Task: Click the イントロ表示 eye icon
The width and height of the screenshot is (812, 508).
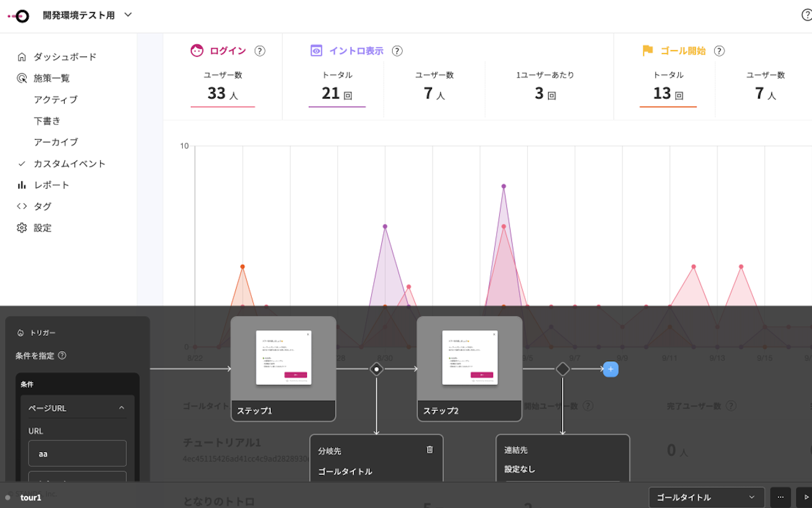Action: point(316,51)
